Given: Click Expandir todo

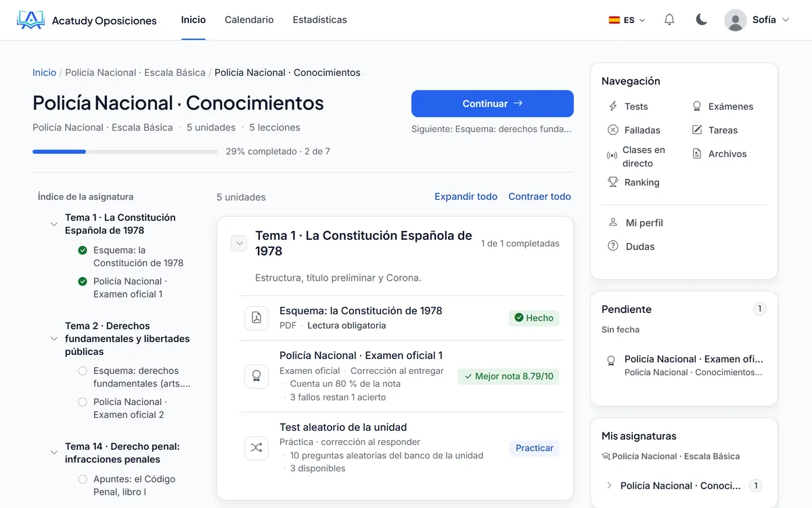Looking at the screenshot, I should (466, 196).
